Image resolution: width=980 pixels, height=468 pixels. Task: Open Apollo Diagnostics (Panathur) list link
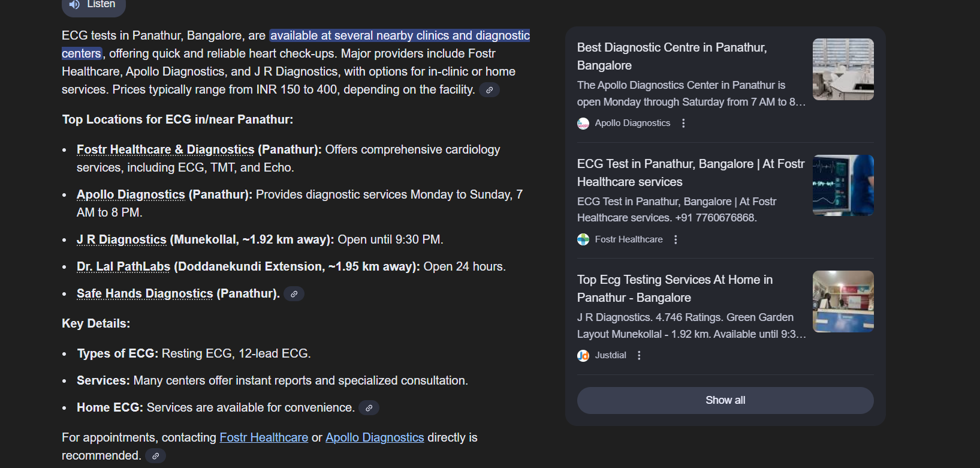[131, 194]
